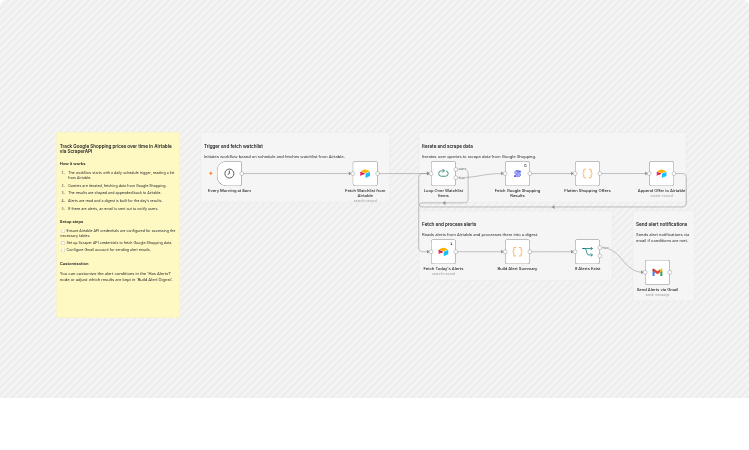749x450 pixels.
Task: Click the output connector of Build Alert Summary node
Action: tap(530, 252)
